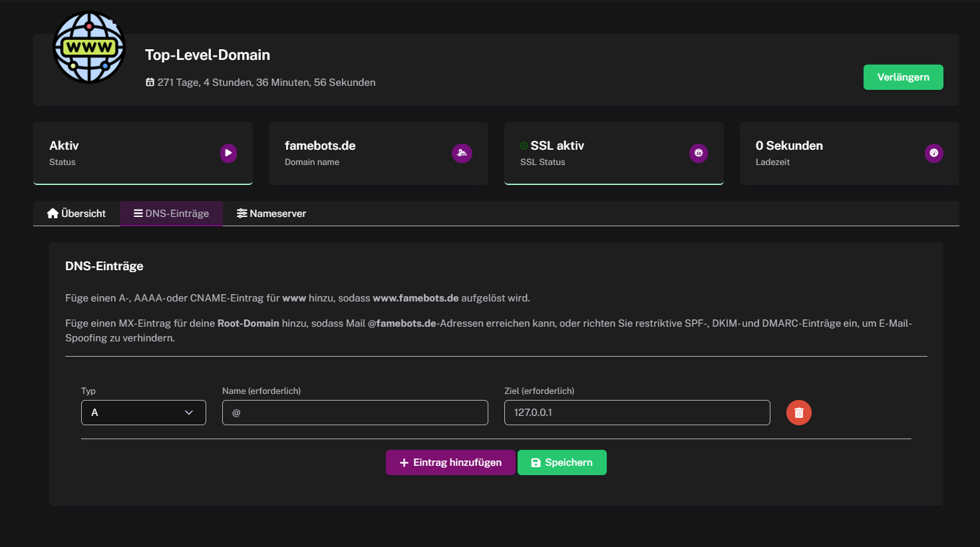This screenshot has width=980, height=547.
Task: Click the Ziel field containing 127.0.0.1
Action: (637, 413)
